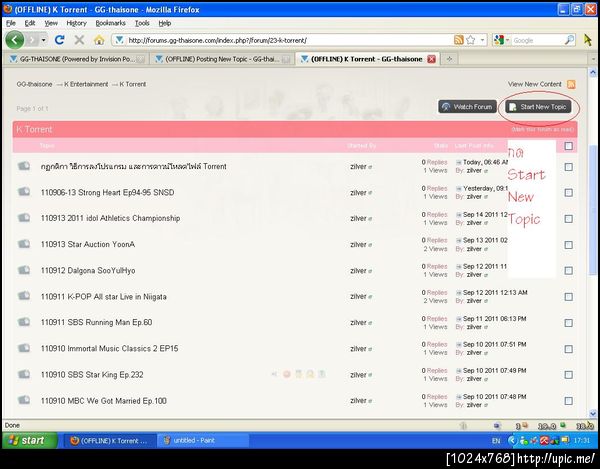Open the File menu

(x=11, y=23)
